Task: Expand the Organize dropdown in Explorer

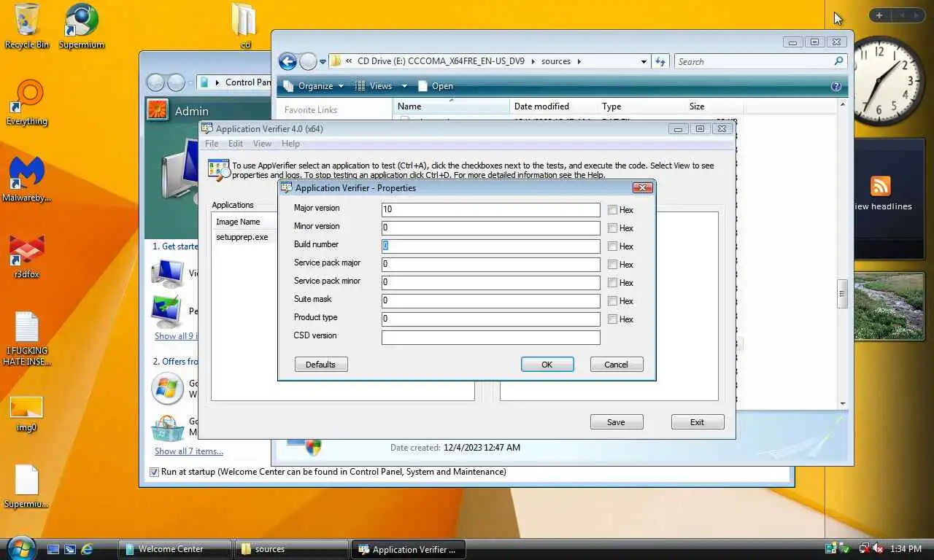Action: click(314, 86)
